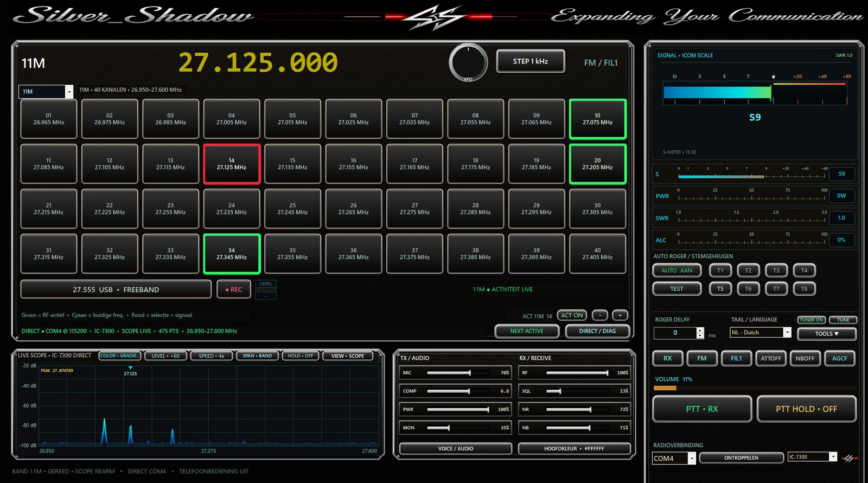Click the VIEW SCOPE option

[x=348, y=356]
